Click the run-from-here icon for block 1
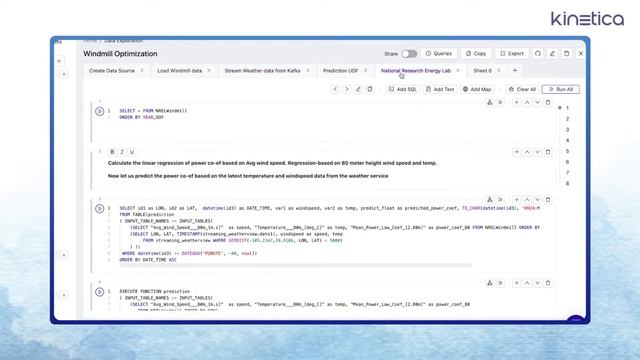Screen dimensions: 640x360 (500, 102)
